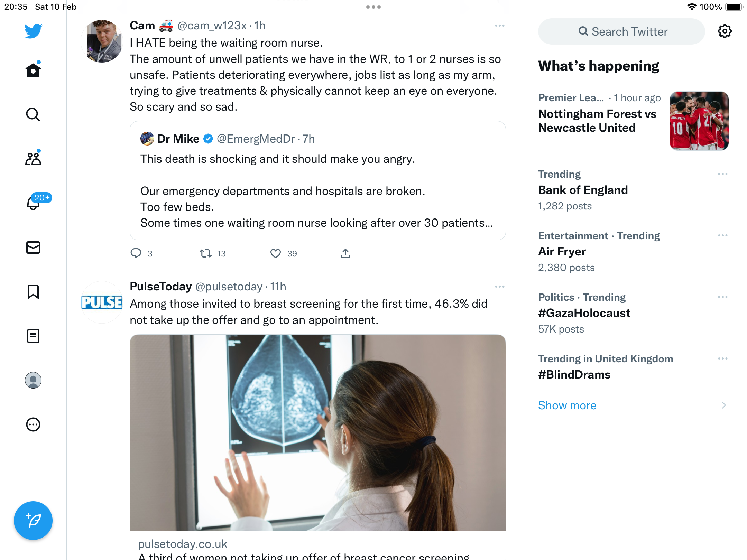The width and height of the screenshot is (747, 560).
Task: Focus the Search Twitter field
Action: (621, 31)
